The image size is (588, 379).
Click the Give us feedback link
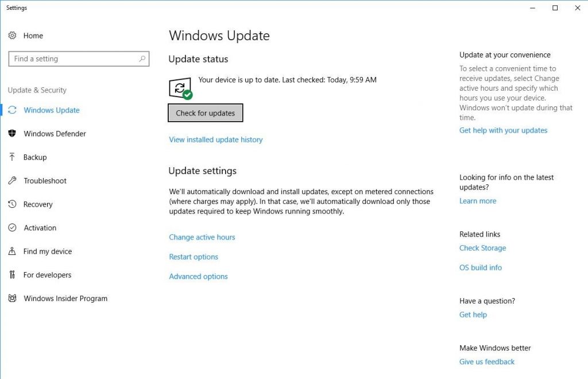coord(487,362)
